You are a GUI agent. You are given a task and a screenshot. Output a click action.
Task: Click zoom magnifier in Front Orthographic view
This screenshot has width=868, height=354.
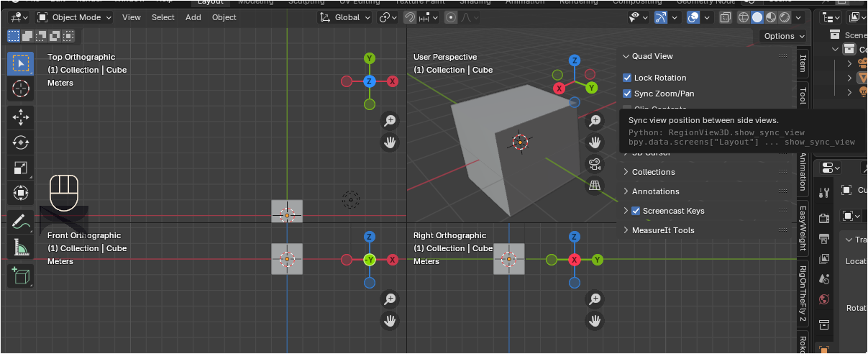pyautogui.click(x=390, y=299)
